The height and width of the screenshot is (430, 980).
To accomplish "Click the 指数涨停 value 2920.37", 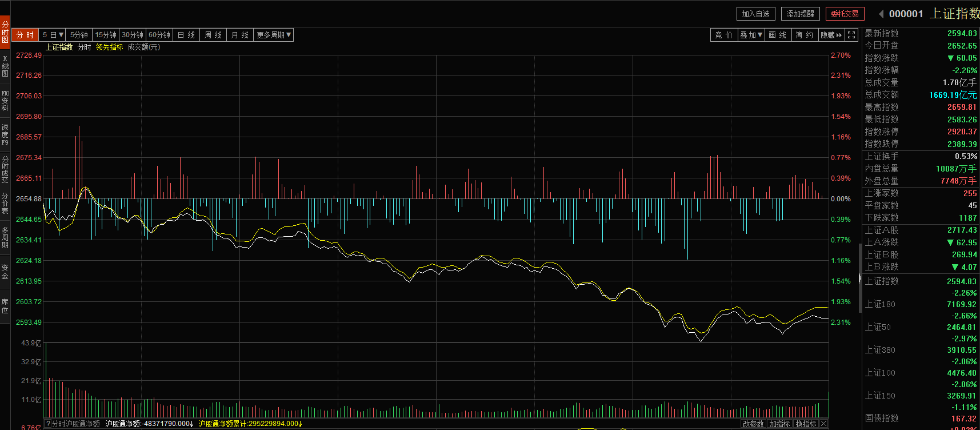I will coord(962,132).
